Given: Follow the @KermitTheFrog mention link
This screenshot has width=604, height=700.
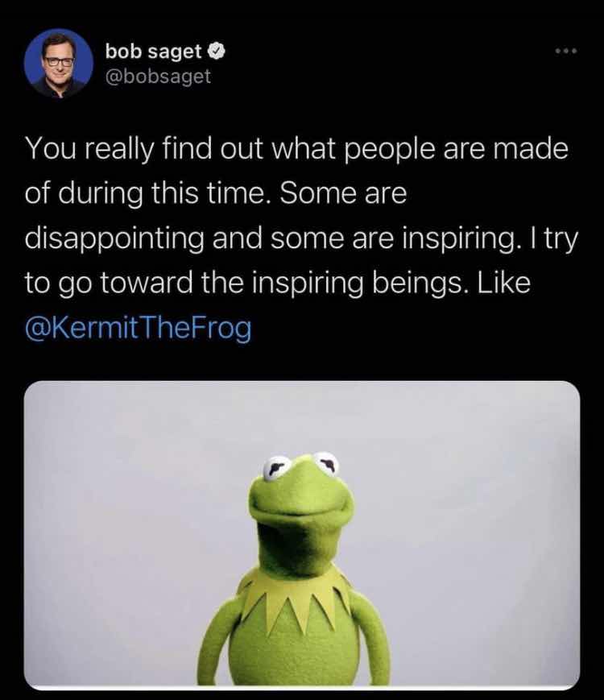Looking at the screenshot, I should click(139, 329).
